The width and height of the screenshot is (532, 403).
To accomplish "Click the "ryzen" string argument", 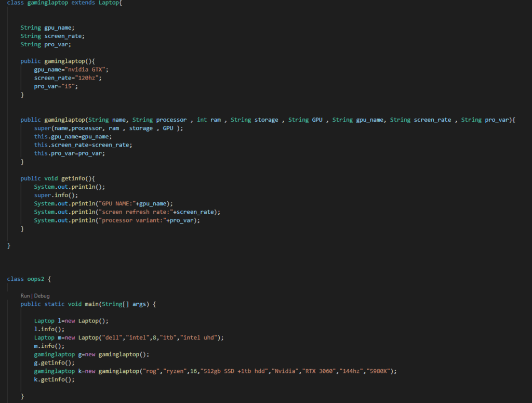I will click(x=175, y=371).
